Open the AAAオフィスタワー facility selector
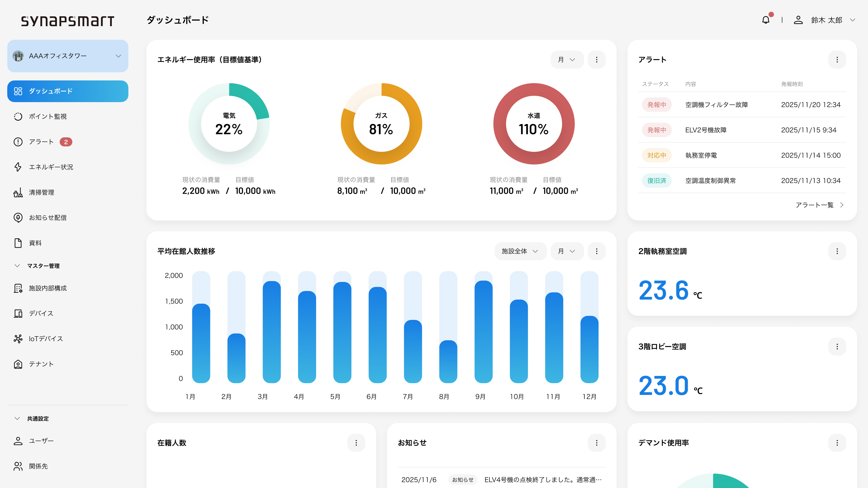 [68, 56]
